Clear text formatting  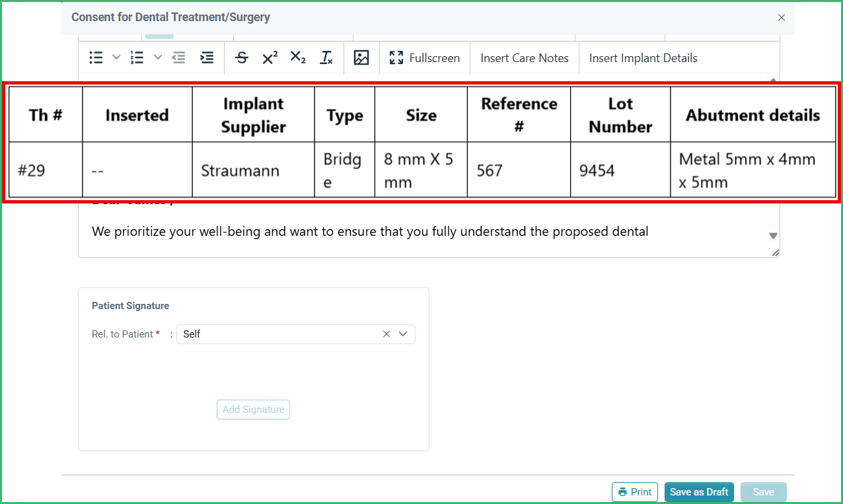[326, 57]
